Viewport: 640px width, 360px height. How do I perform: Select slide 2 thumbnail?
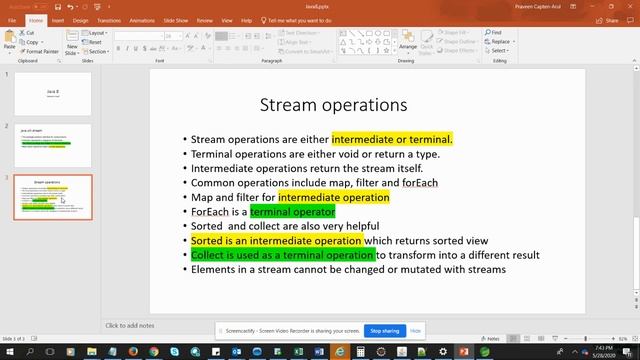[53, 146]
